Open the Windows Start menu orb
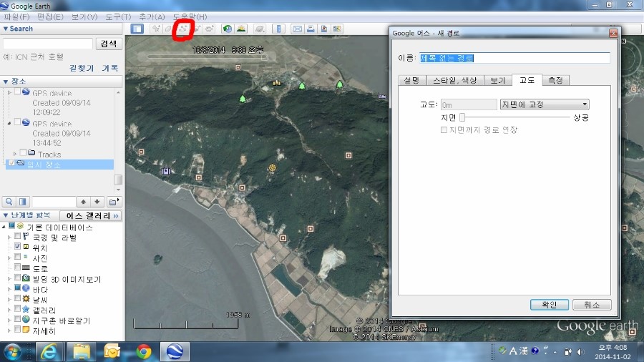Screen dimensions: 644x362 [14, 352]
